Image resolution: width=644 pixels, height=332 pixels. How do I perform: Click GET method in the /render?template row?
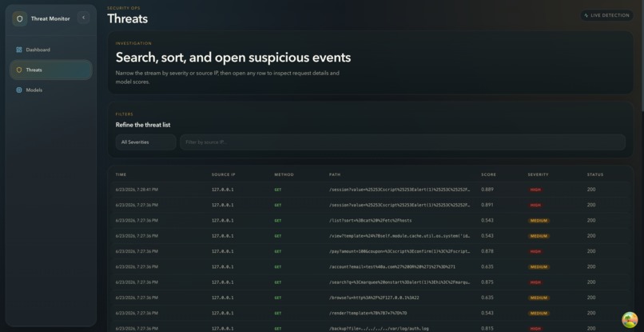point(278,313)
